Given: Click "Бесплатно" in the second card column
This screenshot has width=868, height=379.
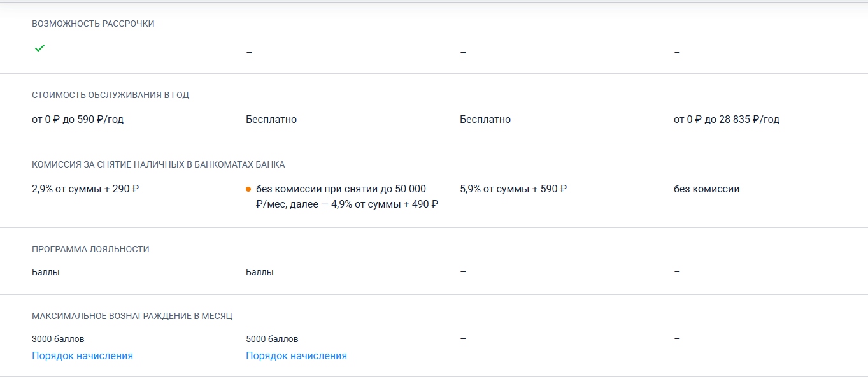Looking at the screenshot, I should [271, 119].
